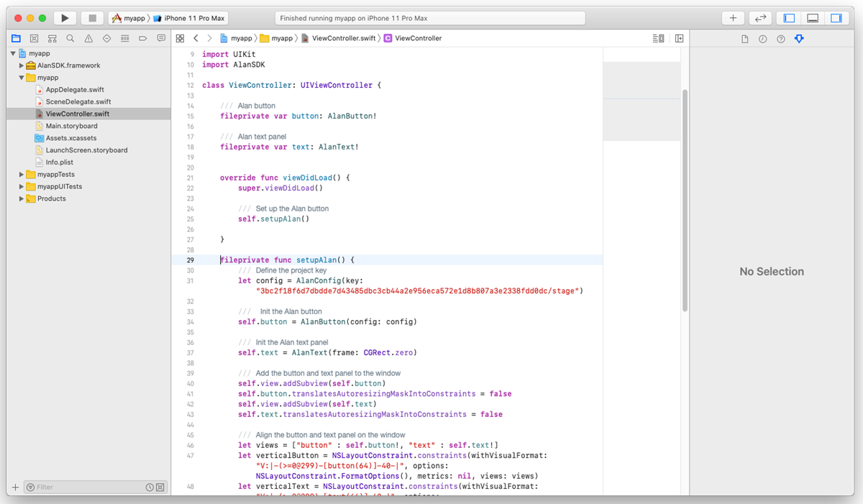Expand the myappTests group in the navigator

point(21,174)
